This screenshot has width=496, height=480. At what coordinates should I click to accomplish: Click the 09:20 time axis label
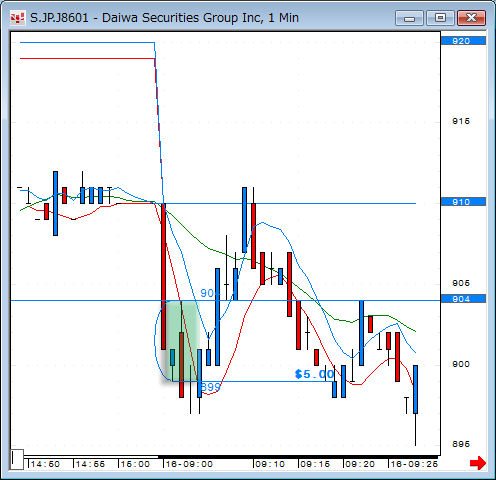pos(360,464)
